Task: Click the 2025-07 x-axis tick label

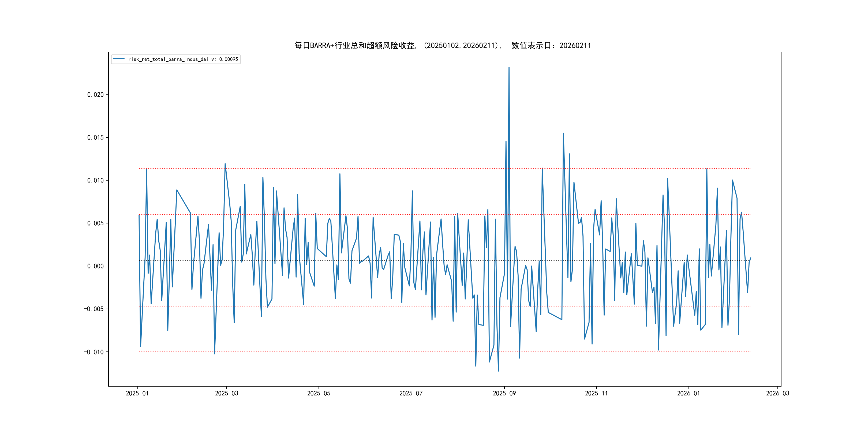Action: (x=411, y=393)
